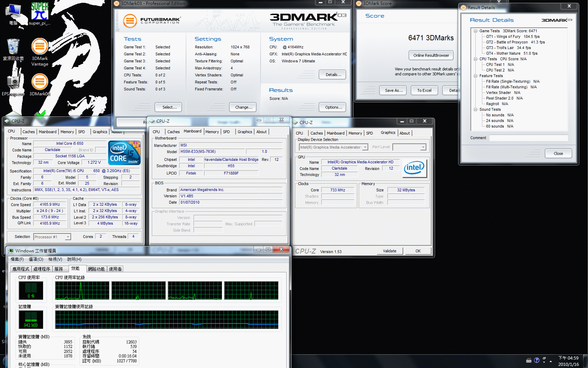Click the Task Manager title bar icon
Image resolution: width=588 pixels, height=368 pixels.
11,251
